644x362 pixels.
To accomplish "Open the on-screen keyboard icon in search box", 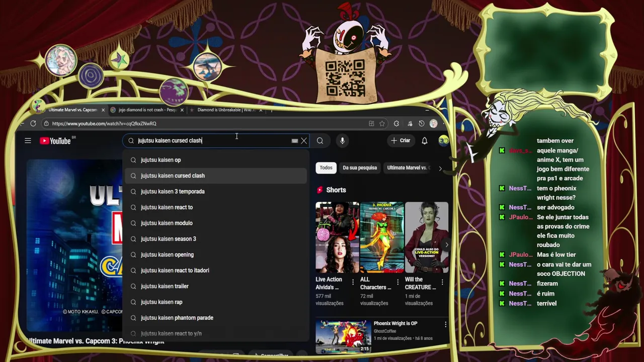I will [294, 141].
